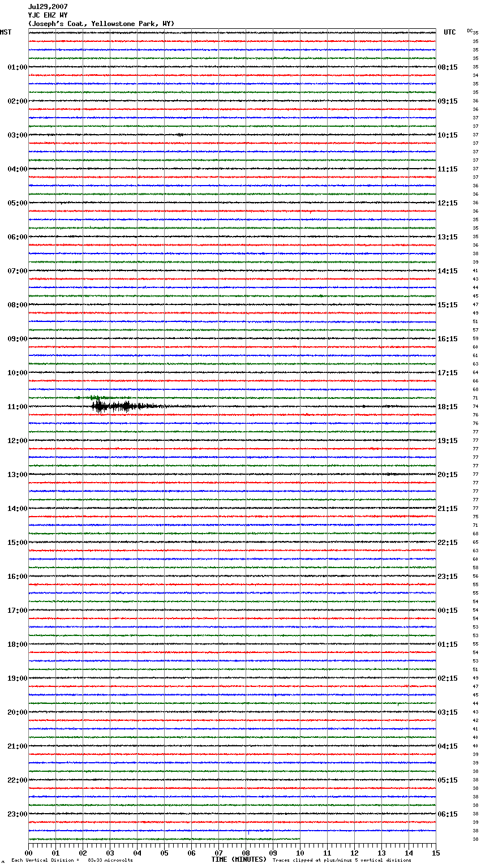Click the MST timezone header
The height and width of the screenshot is (868, 481).
(6, 32)
